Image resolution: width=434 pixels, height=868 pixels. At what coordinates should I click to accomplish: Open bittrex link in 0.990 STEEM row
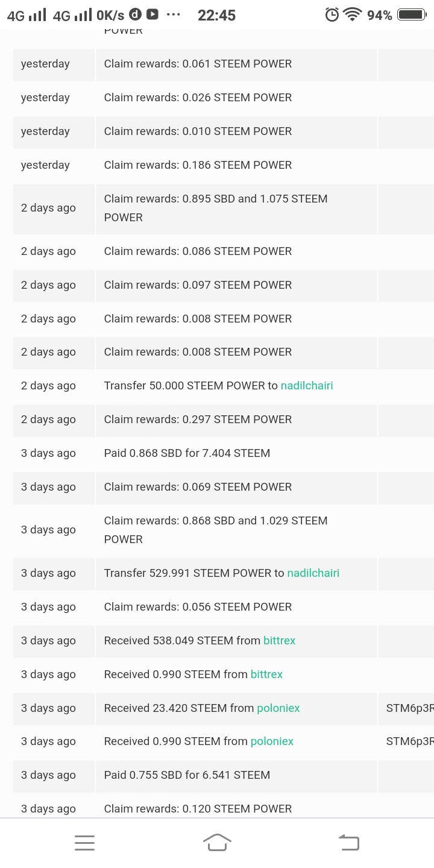click(x=266, y=675)
